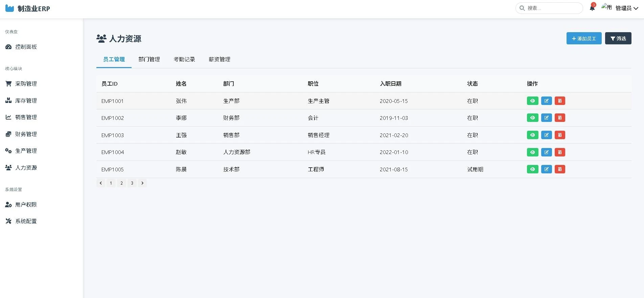
Task: Show details for 陈晨 via the eye button
Action: (532, 169)
